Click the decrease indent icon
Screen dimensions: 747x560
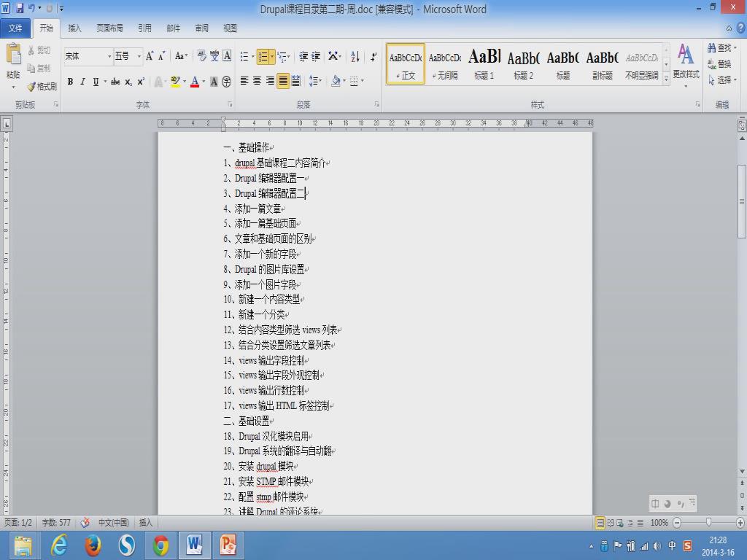tap(303, 57)
